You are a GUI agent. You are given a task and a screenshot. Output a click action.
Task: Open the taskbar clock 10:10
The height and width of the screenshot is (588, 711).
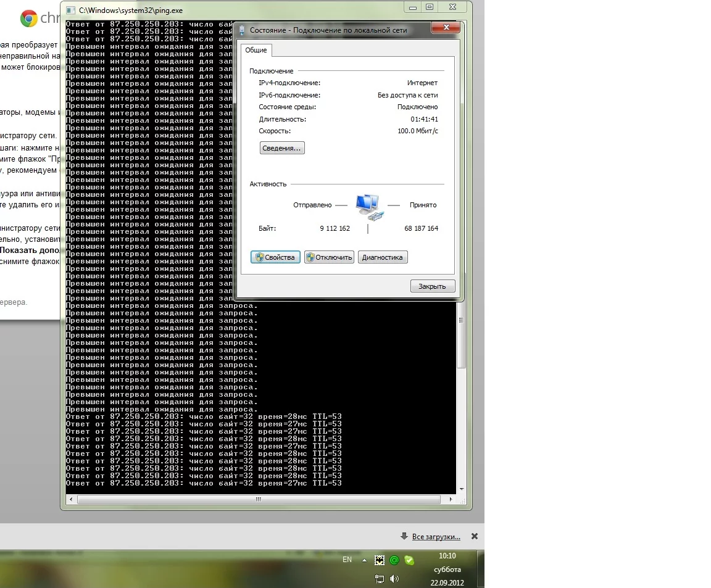(x=447, y=556)
